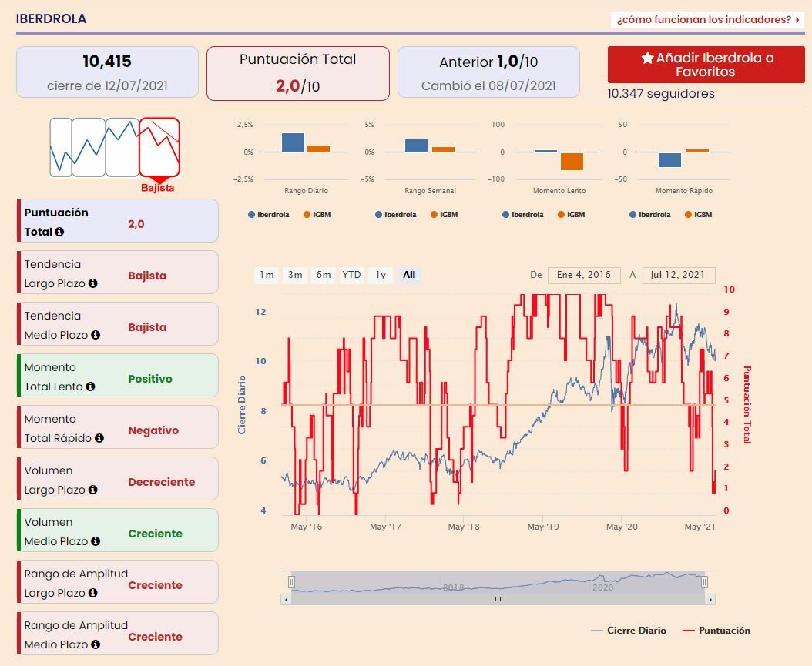Click the 10.347 seguidores text
The image size is (812, 666).
pos(661,94)
